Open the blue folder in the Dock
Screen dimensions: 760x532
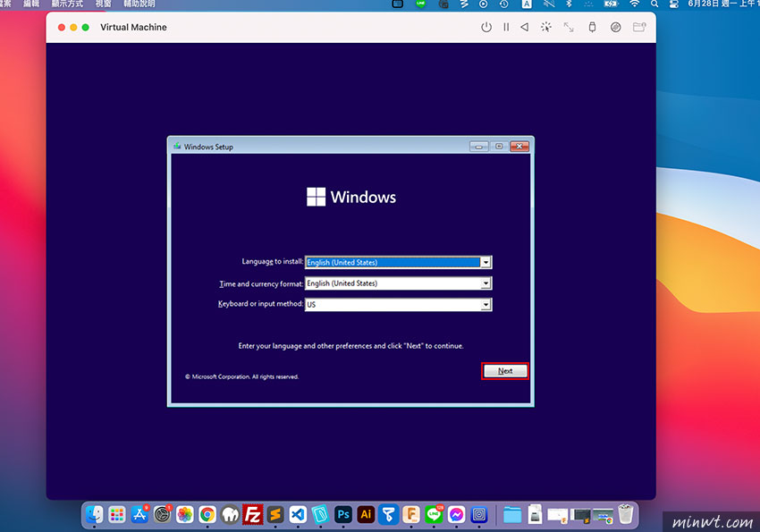tap(512, 514)
